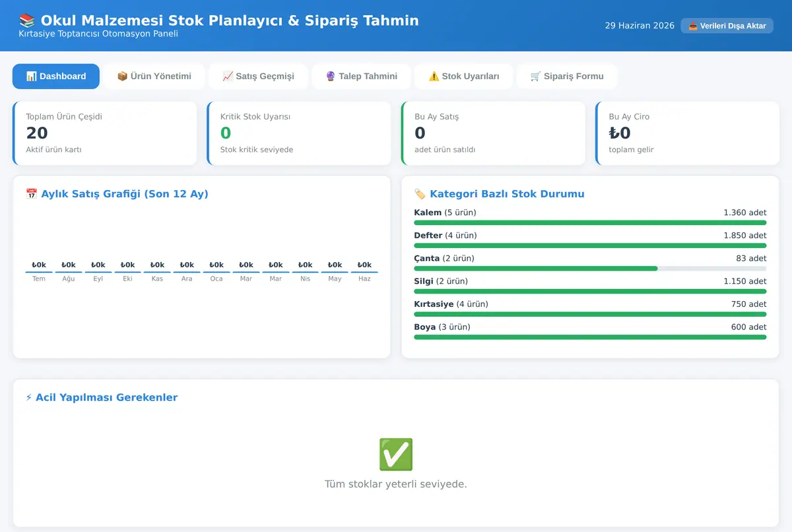
Task: Click the "83 adet" stock value
Action: (x=752, y=258)
